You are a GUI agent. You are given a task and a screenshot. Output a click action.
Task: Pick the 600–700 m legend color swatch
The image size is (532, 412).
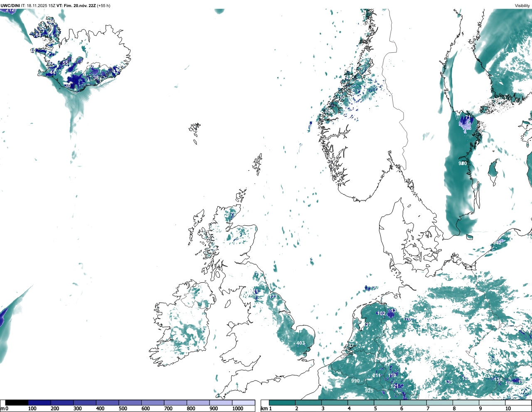coord(153,403)
